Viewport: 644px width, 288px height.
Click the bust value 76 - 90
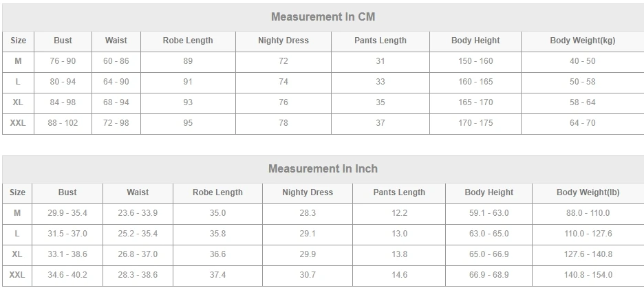pyautogui.click(x=63, y=61)
